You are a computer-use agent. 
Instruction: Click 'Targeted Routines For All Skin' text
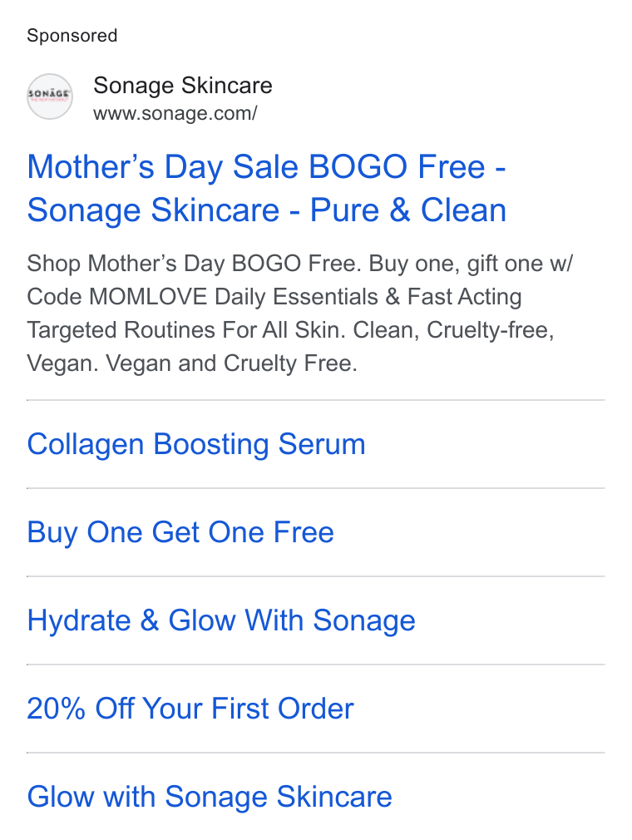tap(186, 330)
